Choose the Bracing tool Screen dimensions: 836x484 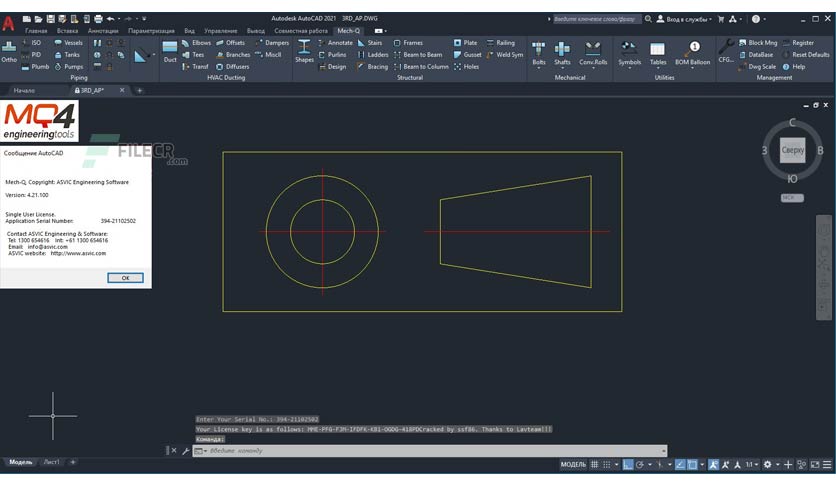click(x=373, y=67)
